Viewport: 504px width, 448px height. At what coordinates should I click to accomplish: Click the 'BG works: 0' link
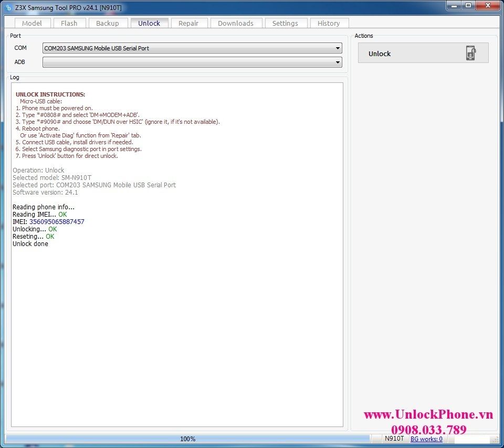(x=426, y=439)
